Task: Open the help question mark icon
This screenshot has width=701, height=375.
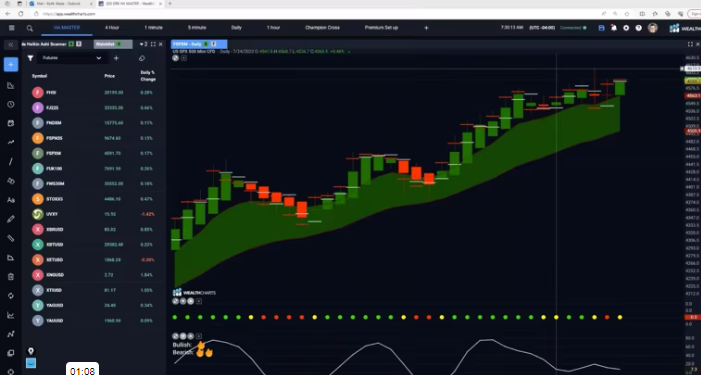Action: (x=638, y=28)
